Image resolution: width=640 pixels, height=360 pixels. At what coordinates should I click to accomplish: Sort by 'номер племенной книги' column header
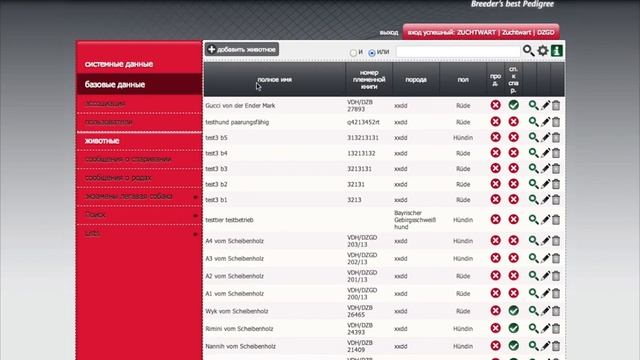tap(369, 80)
